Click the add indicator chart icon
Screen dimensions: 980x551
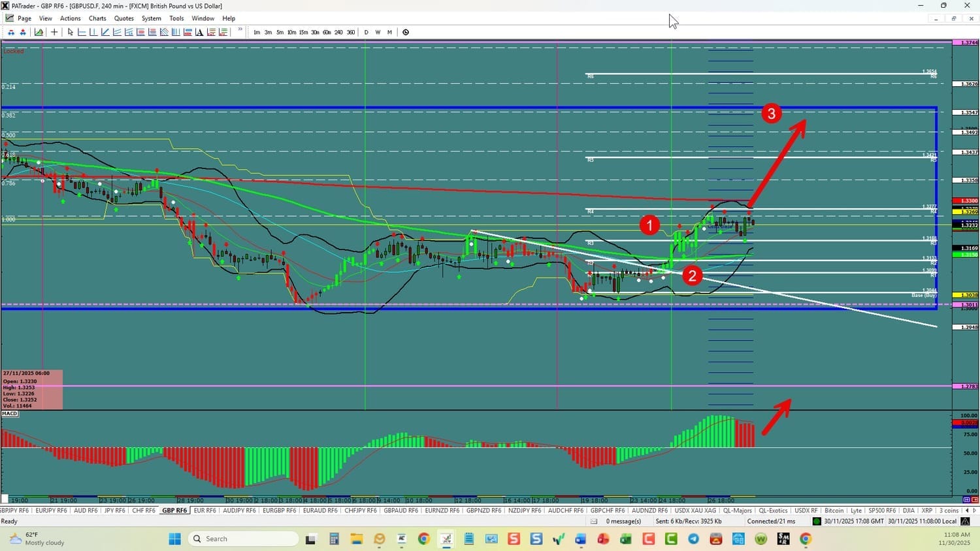coord(39,32)
